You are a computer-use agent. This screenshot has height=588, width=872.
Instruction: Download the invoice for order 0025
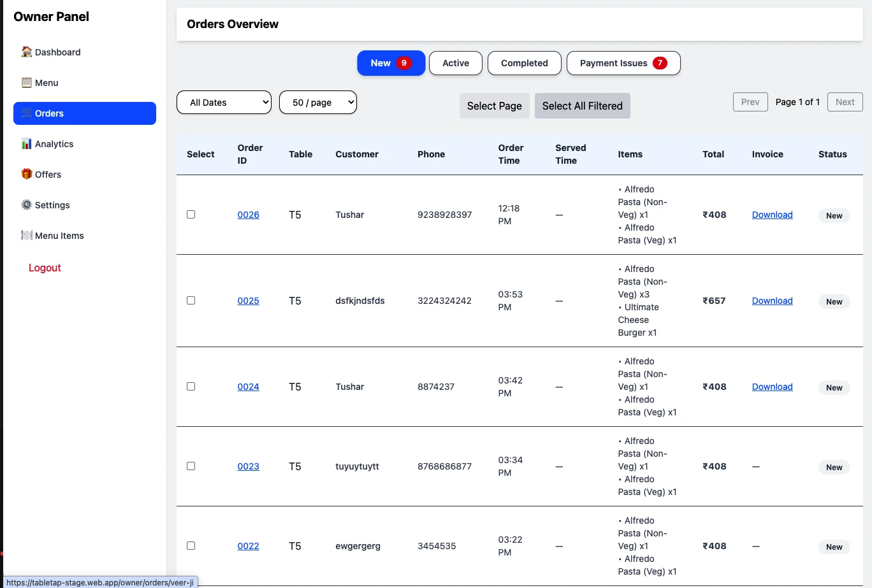click(x=772, y=300)
